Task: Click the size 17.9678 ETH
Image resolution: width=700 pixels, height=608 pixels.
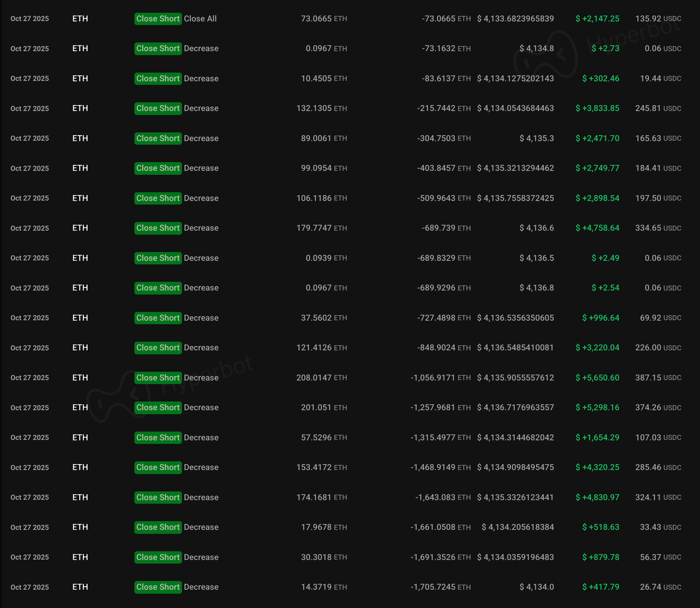Action: [324, 528]
